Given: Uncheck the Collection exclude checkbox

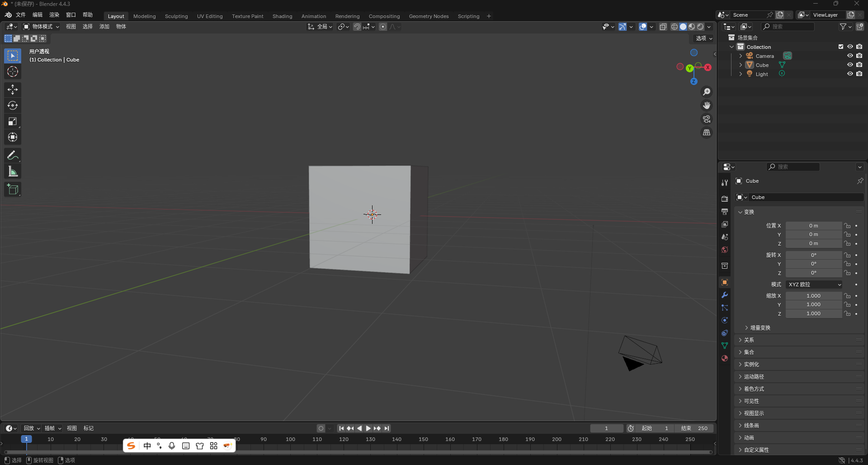Looking at the screenshot, I should [x=841, y=47].
